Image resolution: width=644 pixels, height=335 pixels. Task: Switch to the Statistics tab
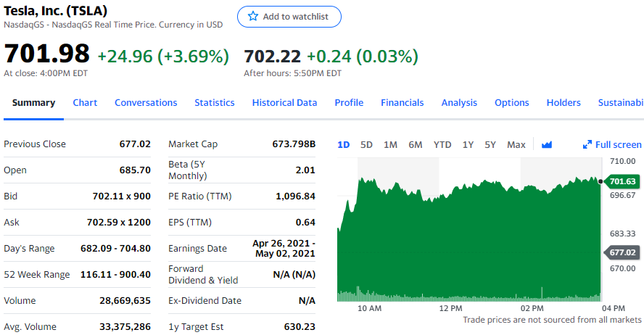point(214,103)
